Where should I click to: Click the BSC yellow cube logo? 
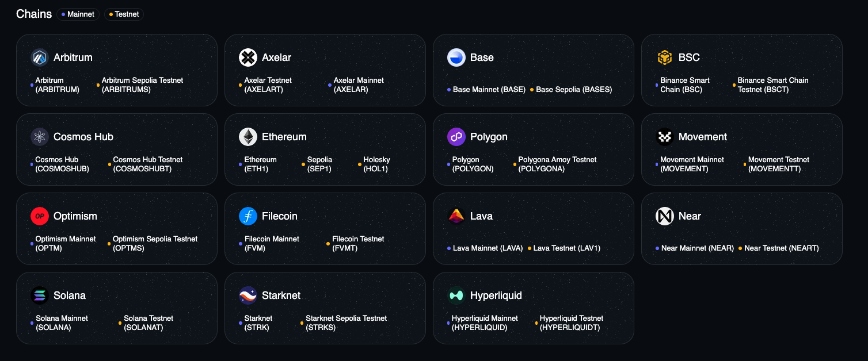665,57
